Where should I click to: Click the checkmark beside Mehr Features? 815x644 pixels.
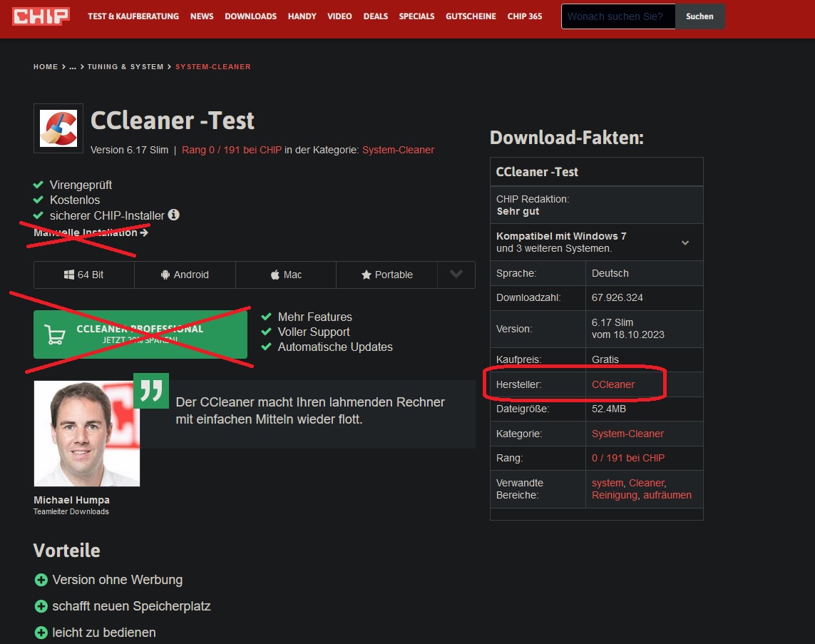click(266, 317)
